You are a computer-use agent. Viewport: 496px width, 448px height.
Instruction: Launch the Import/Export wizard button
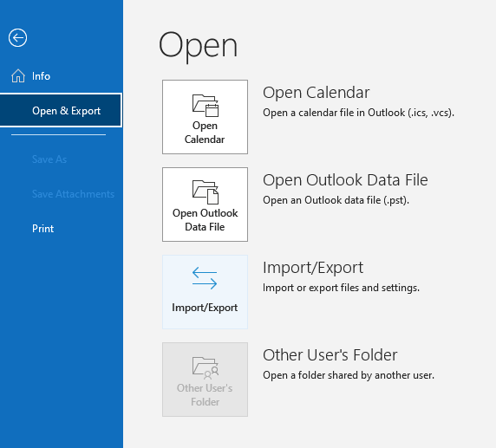(205, 292)
